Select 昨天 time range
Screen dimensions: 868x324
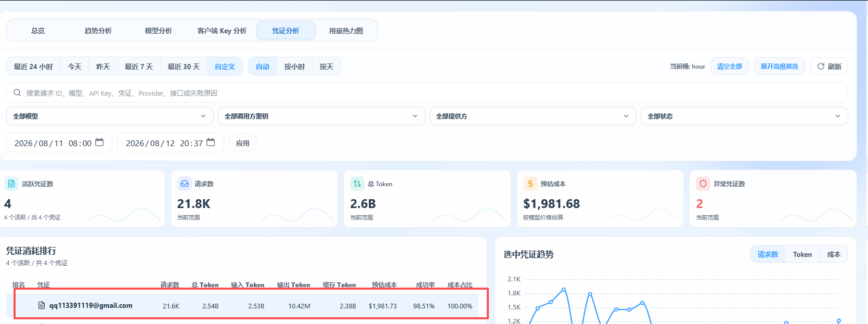[103, 67]
